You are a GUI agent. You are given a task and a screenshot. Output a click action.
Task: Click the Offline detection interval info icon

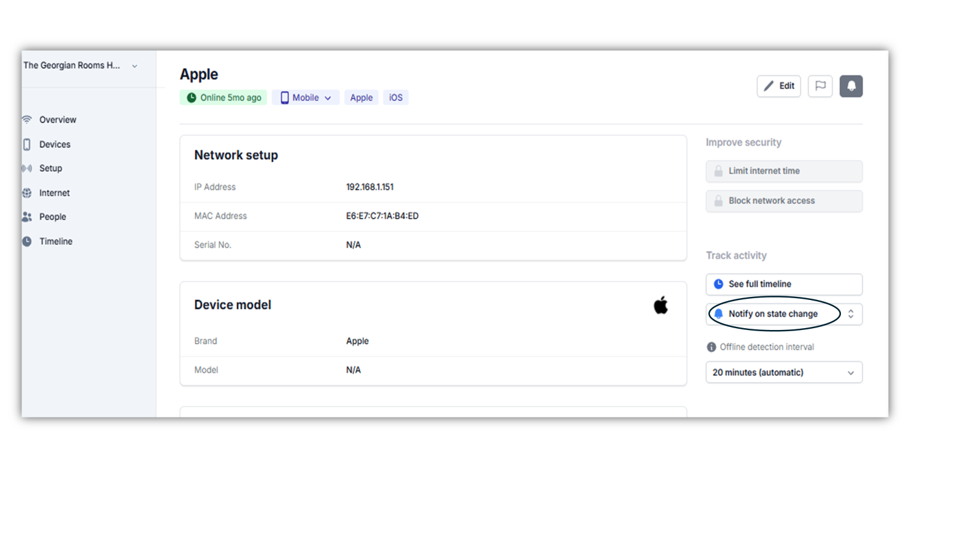711,347
